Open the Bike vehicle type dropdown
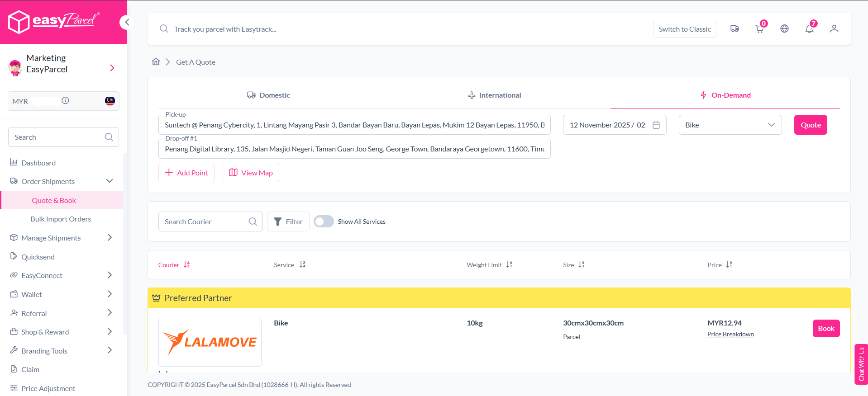This screenshot has width=868, height=396. click(730, 125)
